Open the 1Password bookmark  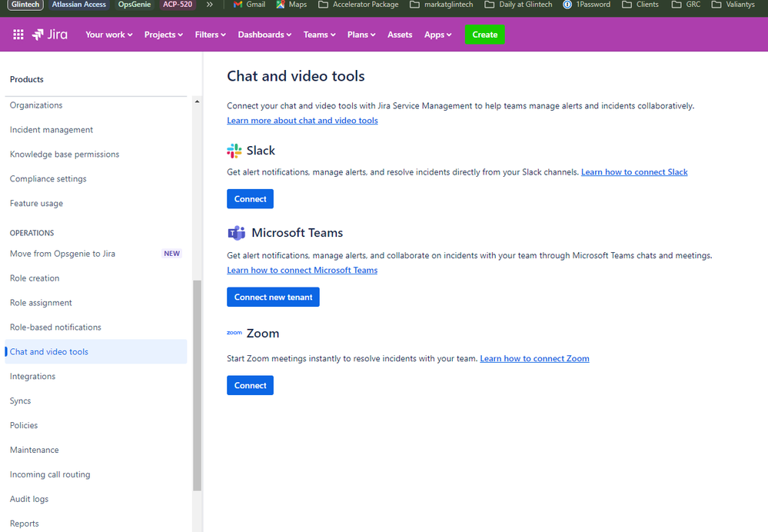click(587, 5)
